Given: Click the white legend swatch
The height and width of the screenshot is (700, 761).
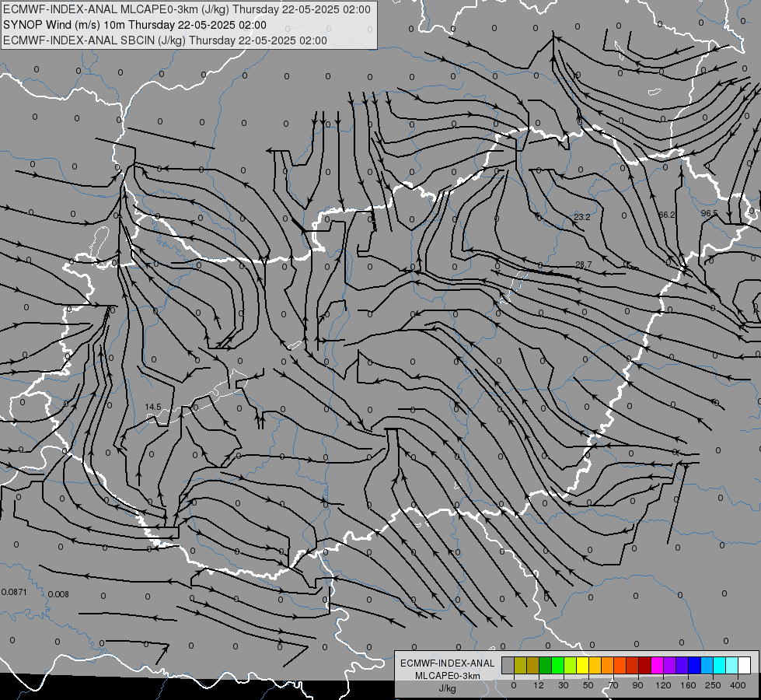Looking at the screenshot, I should tap(745, 665).
